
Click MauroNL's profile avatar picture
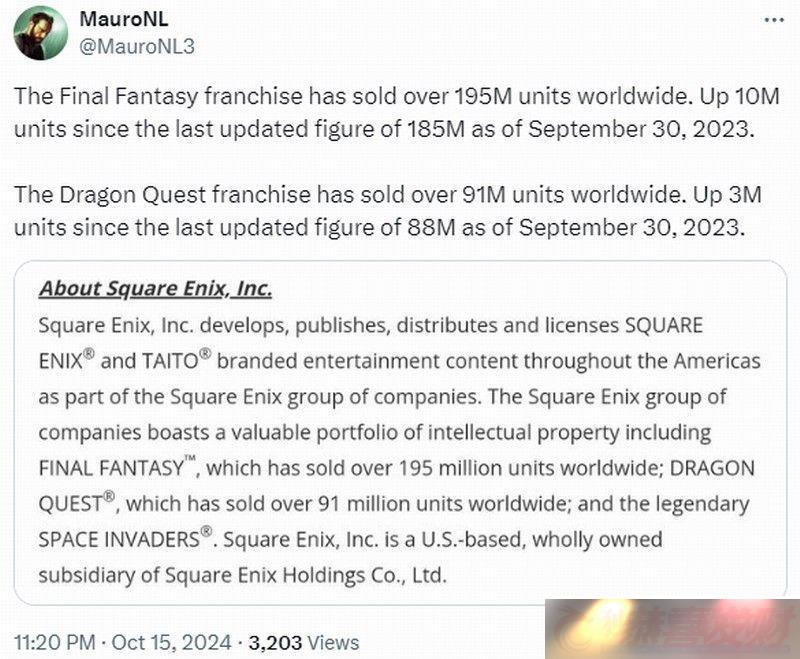click(x=41, y=33)
